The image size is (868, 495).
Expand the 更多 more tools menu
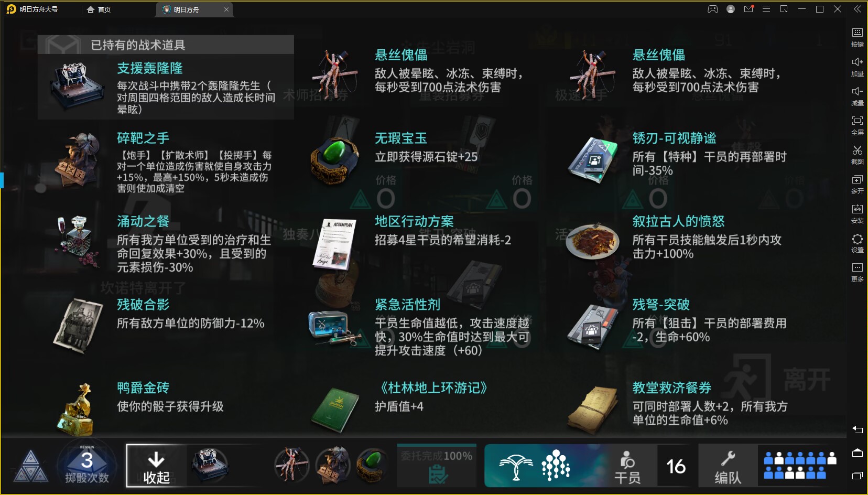click(857, 272)
